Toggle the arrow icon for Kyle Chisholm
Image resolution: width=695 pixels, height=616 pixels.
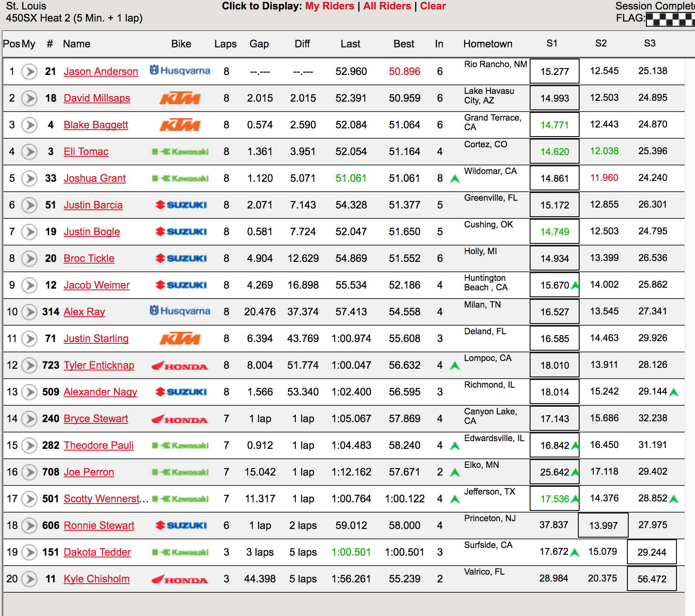point(29,579)
